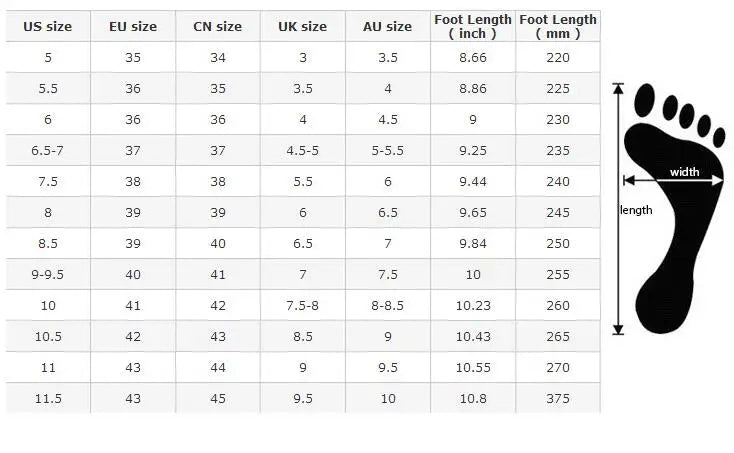
Task: Click the 10.23 inch foot length cell
Action: 473,306
